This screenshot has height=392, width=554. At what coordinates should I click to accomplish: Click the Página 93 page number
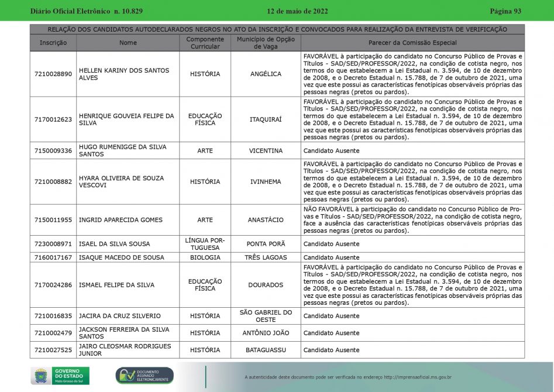505,11
